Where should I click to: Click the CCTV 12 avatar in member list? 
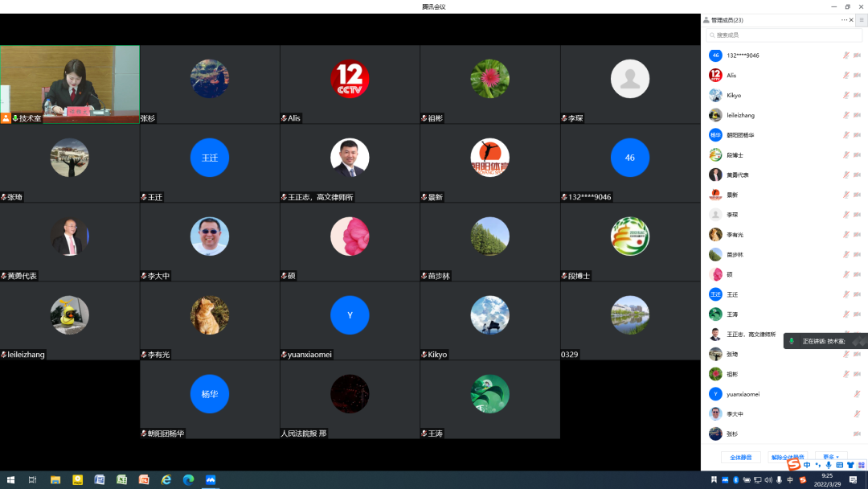(715, 76)
